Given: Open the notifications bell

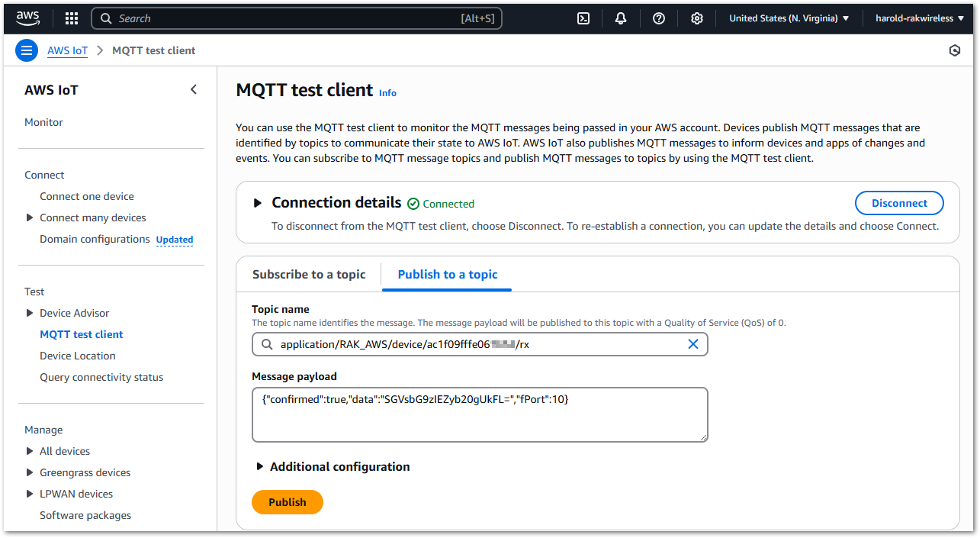Looking at the screenshot, I should (621, 18).
